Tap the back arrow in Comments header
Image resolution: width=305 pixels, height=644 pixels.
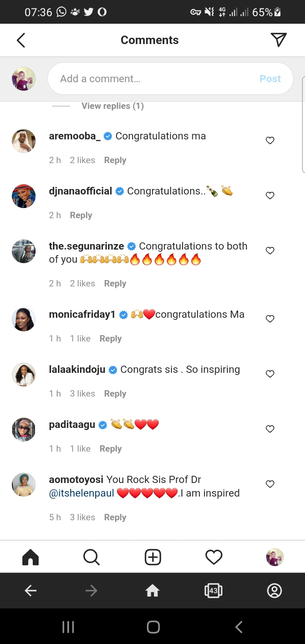click(x=21, y=40)
